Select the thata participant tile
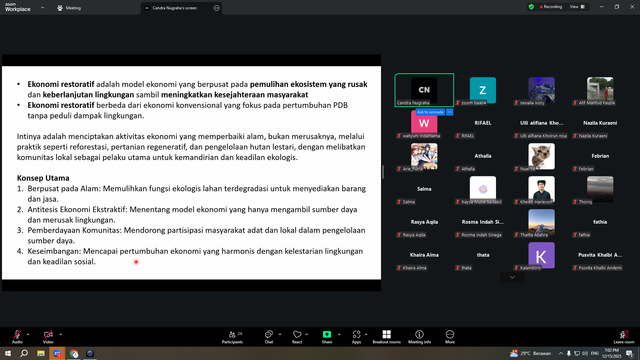 coord(483,256)
